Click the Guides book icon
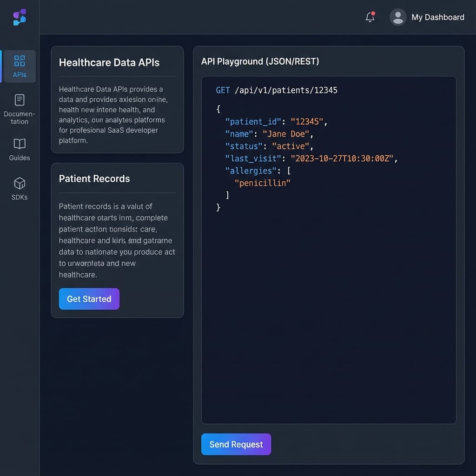Viewport: 476px width, 476px height. point(19,143)
